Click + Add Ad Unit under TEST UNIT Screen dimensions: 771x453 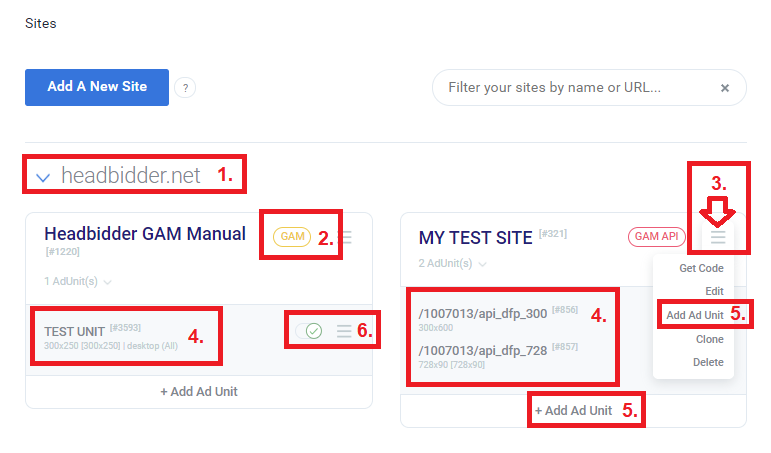(x=199, y=391)
